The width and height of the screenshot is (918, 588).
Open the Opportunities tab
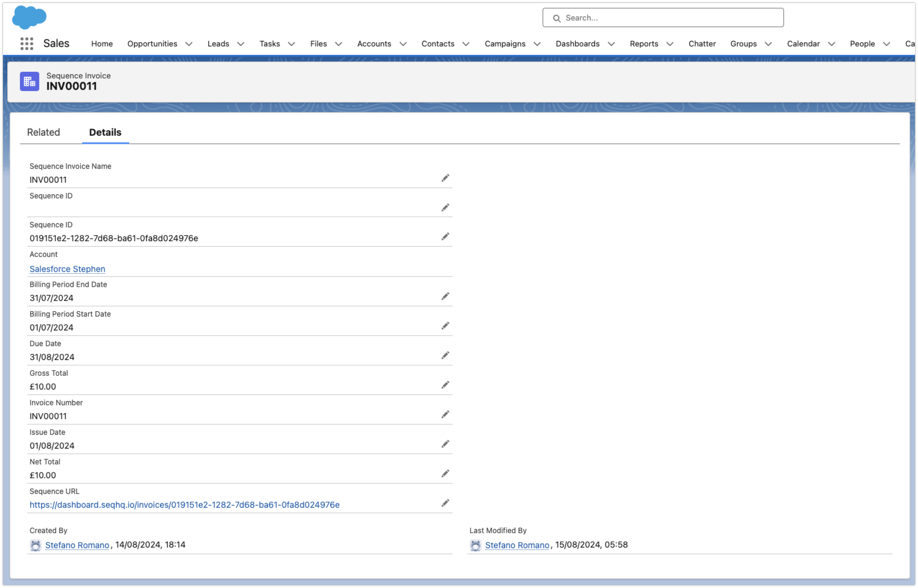[x=152, y=43]
